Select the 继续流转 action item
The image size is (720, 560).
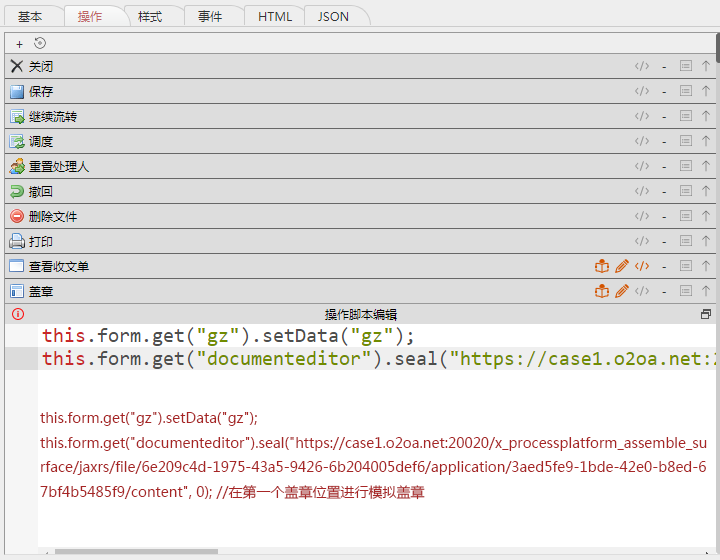pos(53,116)
